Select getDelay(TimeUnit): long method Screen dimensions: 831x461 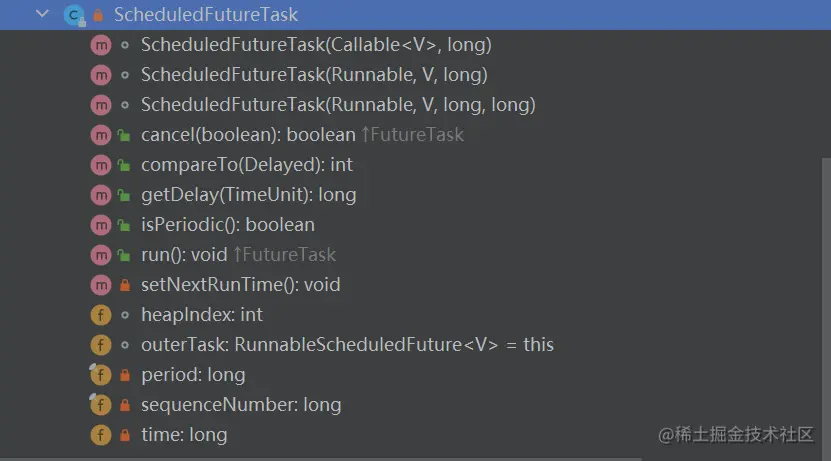(248, 195)
